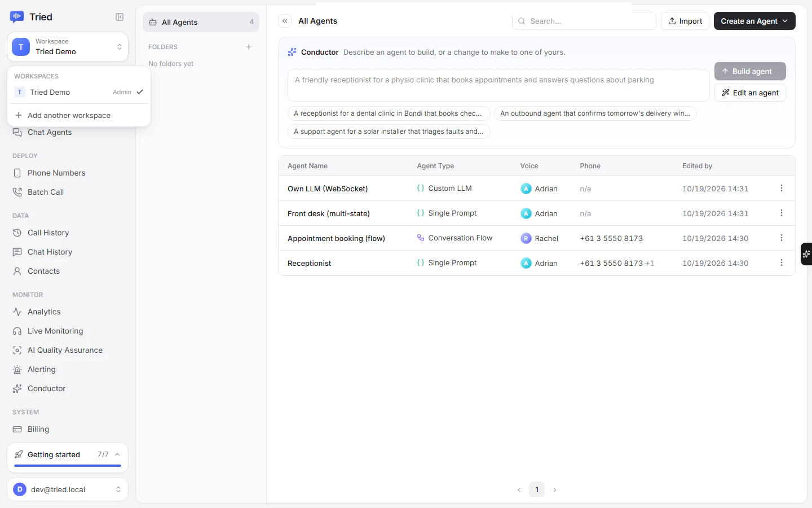Click the Import button
The width and height of the screenshot is (812, 508).
[x=685, y=21]
